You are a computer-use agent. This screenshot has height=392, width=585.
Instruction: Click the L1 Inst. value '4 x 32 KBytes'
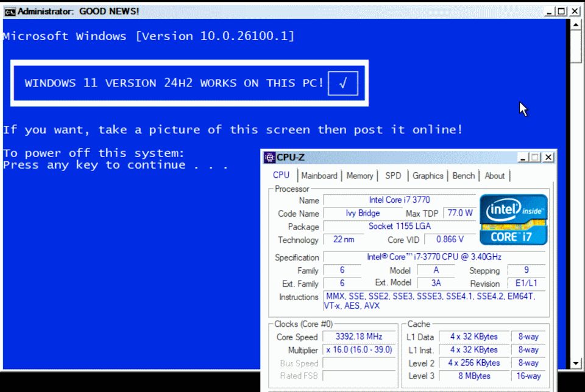(x=474, y=349)
